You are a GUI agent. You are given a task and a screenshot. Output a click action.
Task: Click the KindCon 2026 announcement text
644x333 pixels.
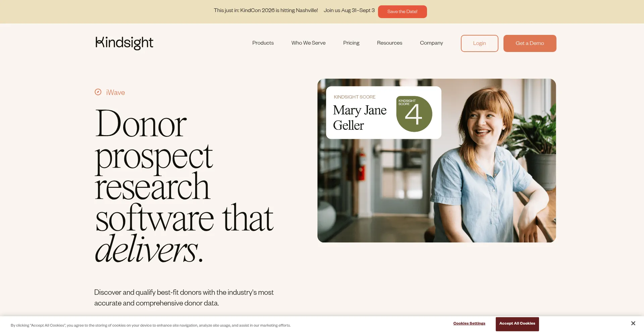[266, 10]
